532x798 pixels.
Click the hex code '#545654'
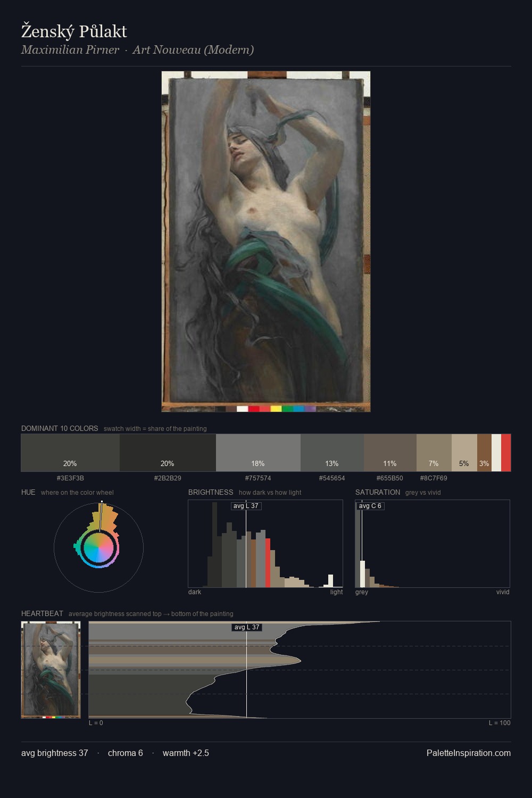[332, 478]
